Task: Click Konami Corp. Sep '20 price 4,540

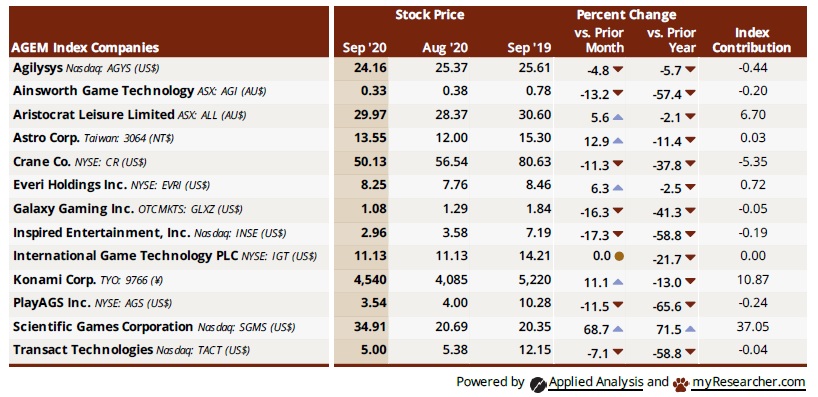Action: coord(369,280)
